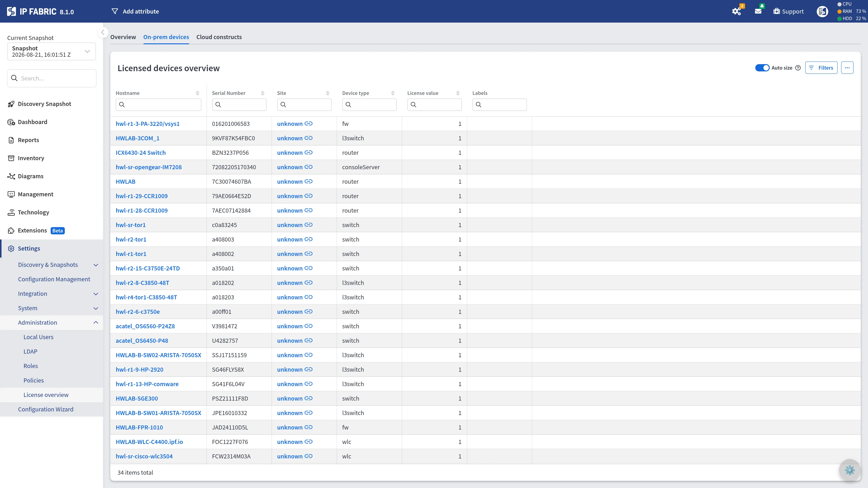Image resolution: width=868 pixels, height=488 pixels.
Task: Open the acatel_OS6560-P24Z8 hostname link
Action: tap(145, 326)
